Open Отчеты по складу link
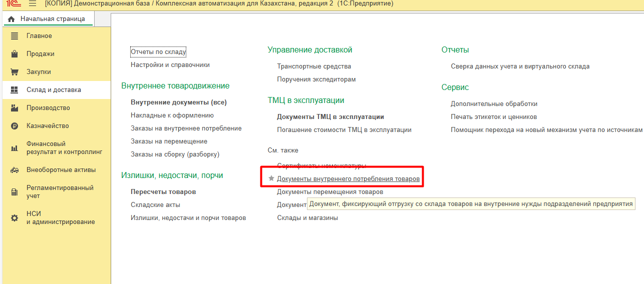The height and width of the screenshot is (284, 644). pos(158,51)
